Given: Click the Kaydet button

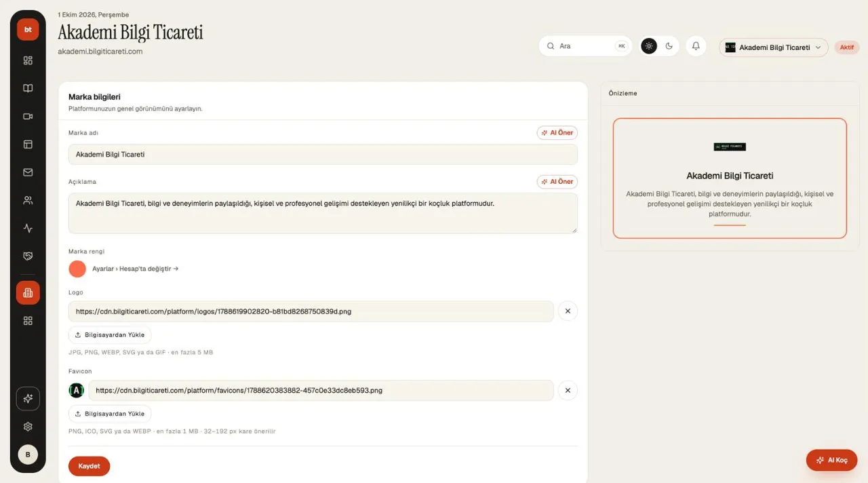Looking at the screenshot, I should 89,467.
